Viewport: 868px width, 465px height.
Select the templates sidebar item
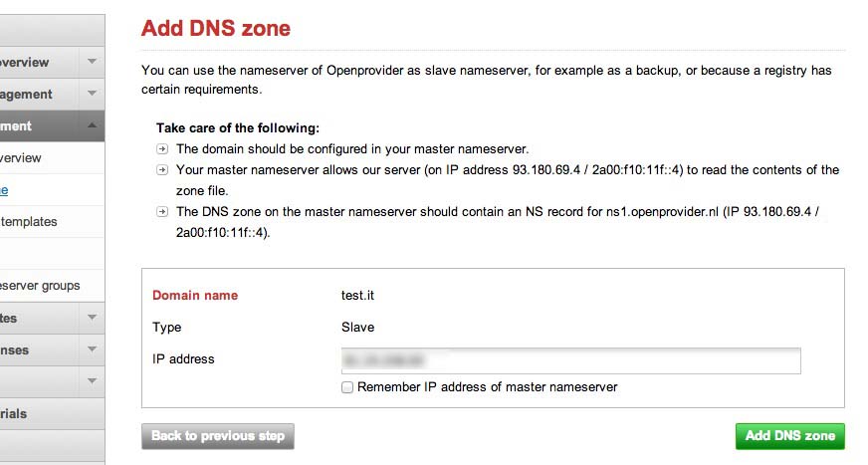[29, 222]
